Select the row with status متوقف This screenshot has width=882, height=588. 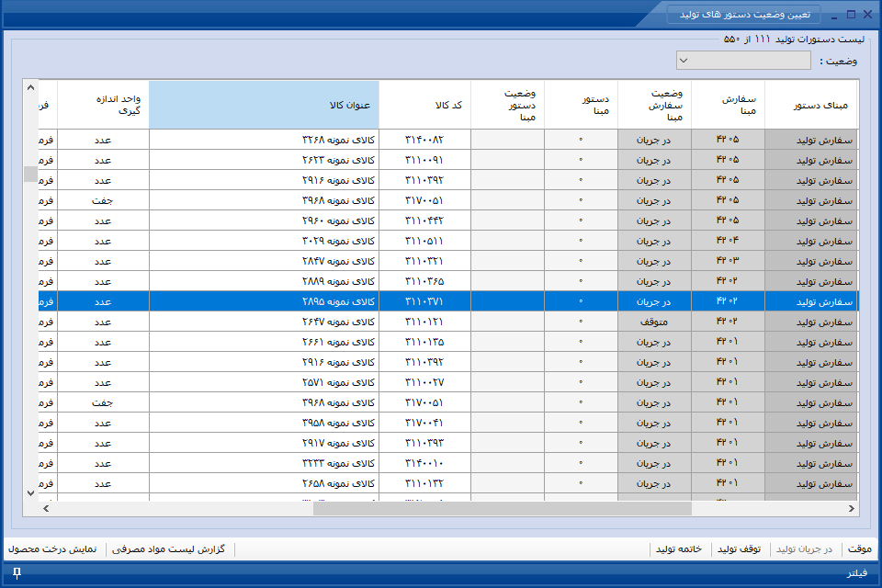point(448,322)
